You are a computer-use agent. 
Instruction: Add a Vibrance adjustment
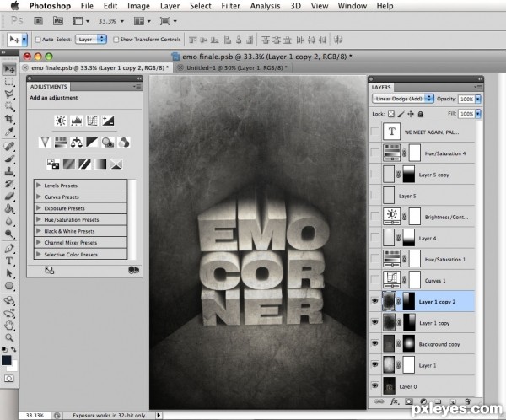[x=45, y=143]
